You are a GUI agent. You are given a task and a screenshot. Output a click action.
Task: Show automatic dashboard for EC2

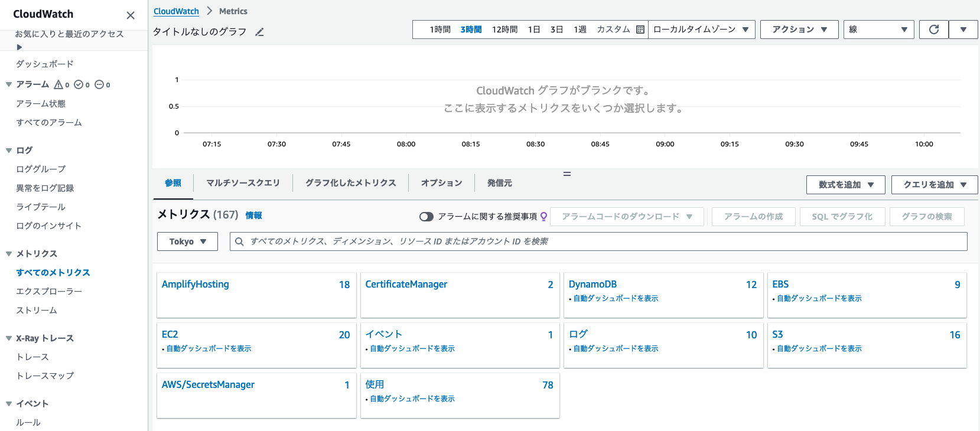point(209,349)
